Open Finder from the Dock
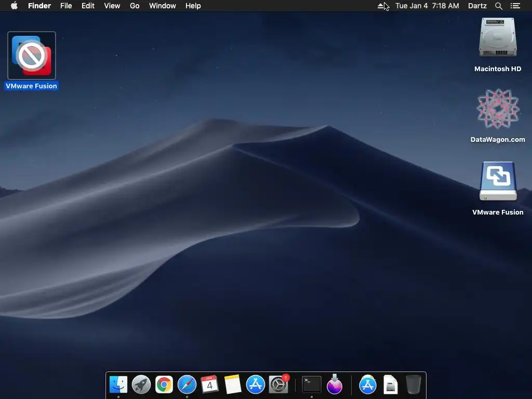 coord(118,385)
